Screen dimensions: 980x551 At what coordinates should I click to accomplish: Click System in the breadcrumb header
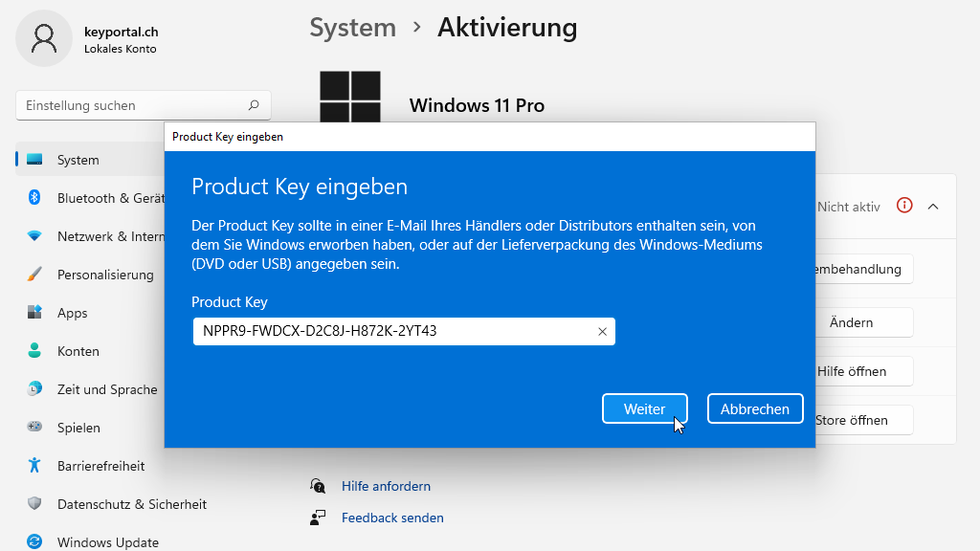click(352, 28)
